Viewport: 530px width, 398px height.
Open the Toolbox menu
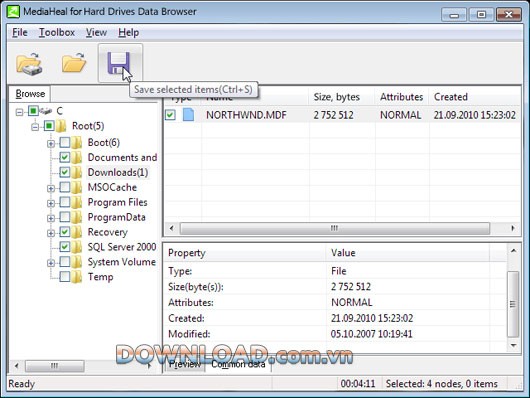pos(57,32)
